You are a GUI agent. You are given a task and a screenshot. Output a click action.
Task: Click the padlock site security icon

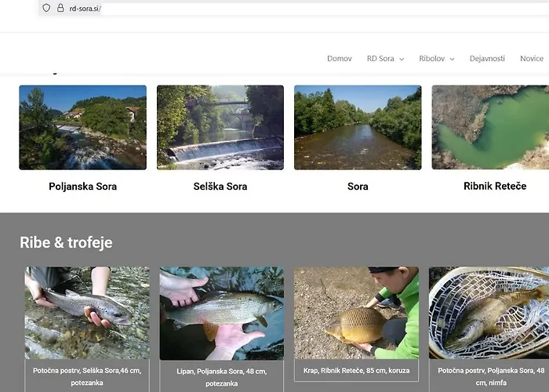click(x=60, y=8)
